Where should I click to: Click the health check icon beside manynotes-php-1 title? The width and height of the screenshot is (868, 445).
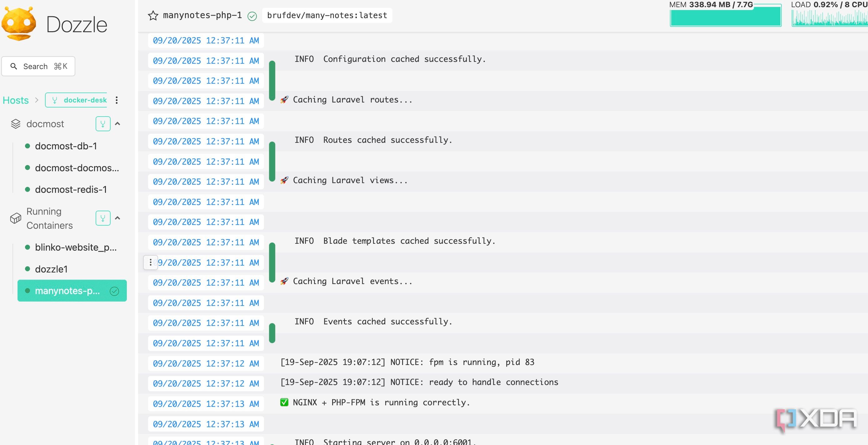(252, 16)
